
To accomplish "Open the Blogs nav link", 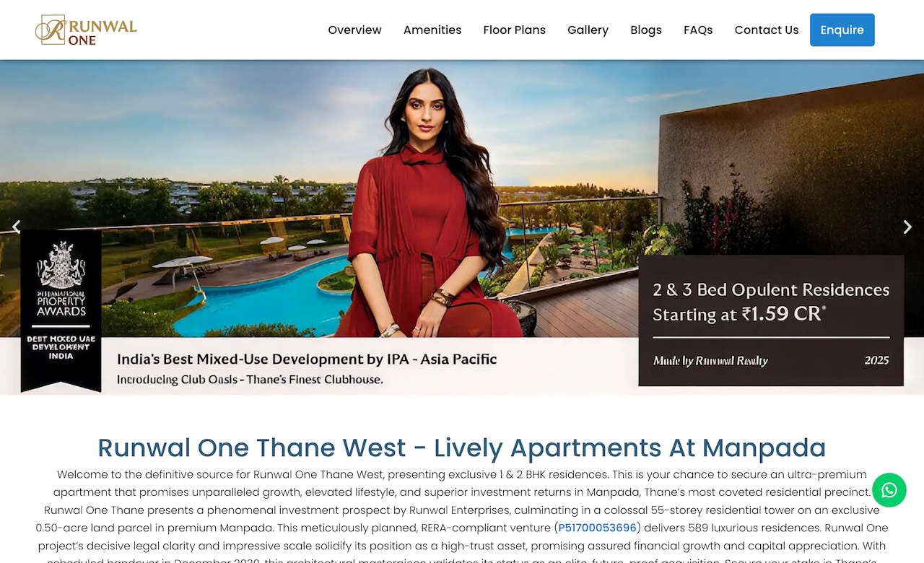I will point(646,30).
